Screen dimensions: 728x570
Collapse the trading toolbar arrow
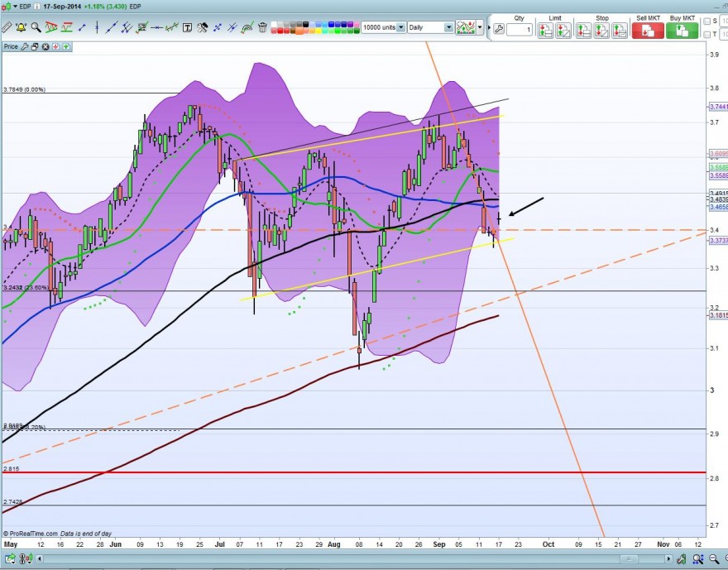(x=489, y=27)
